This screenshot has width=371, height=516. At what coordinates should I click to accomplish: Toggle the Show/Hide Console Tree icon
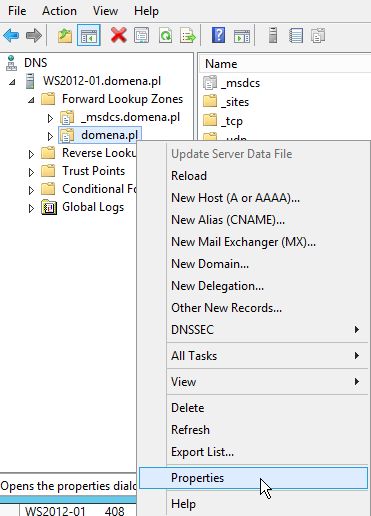(x=89, y=35)
